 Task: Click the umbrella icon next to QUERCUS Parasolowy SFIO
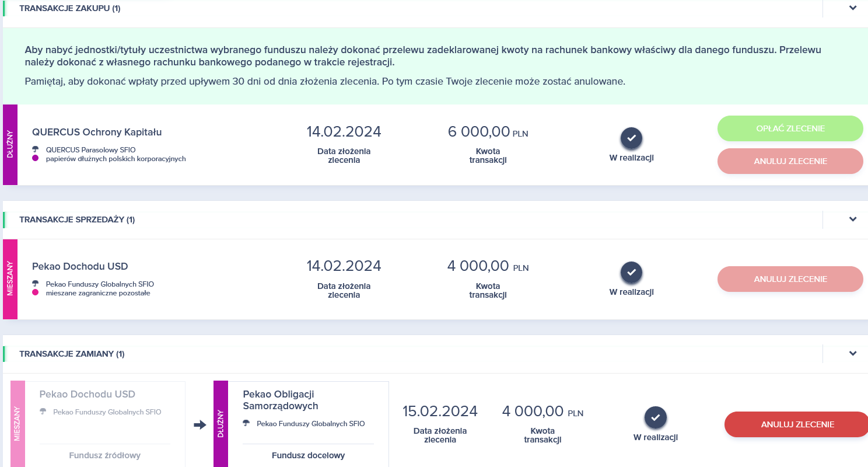(x=36, y=149)
